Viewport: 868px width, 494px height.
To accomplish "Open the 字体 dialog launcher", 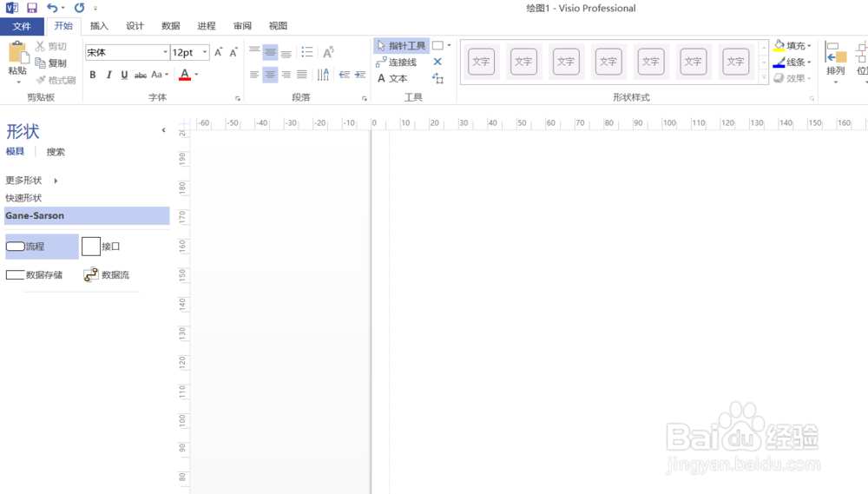I will 238,99.
